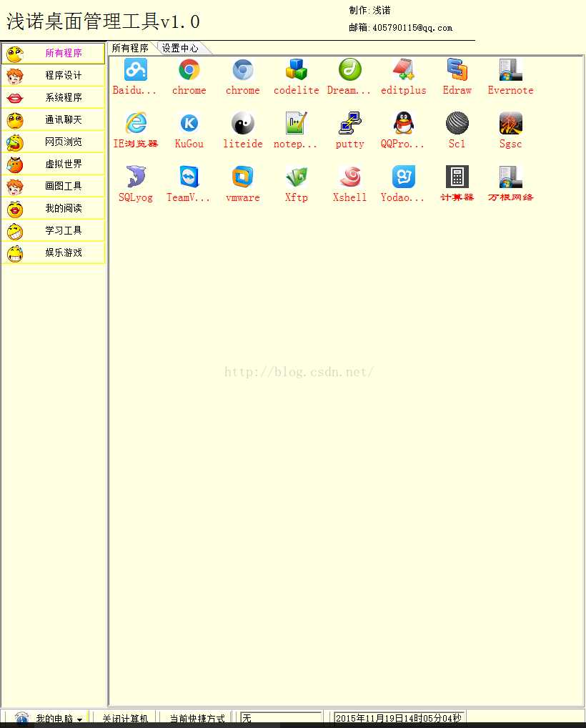Expand the 我的电脑 dropdown arrow

click(79, 719)
